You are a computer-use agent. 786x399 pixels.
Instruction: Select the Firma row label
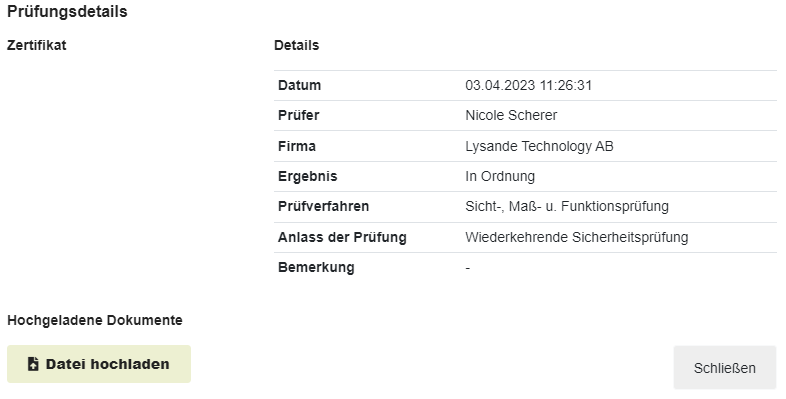[297, 146]
